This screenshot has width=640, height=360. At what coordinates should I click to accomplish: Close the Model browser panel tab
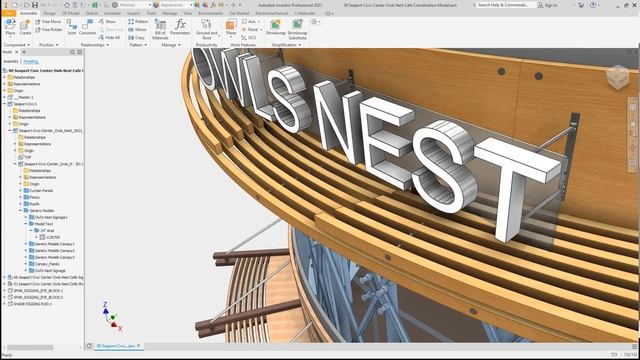[x=17, y=52]
